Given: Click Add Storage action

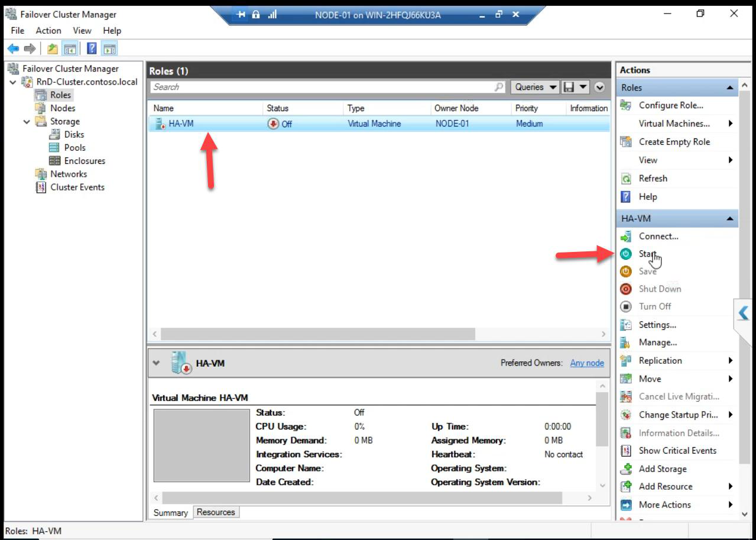Looking at the screenshot, I should 663,469.
